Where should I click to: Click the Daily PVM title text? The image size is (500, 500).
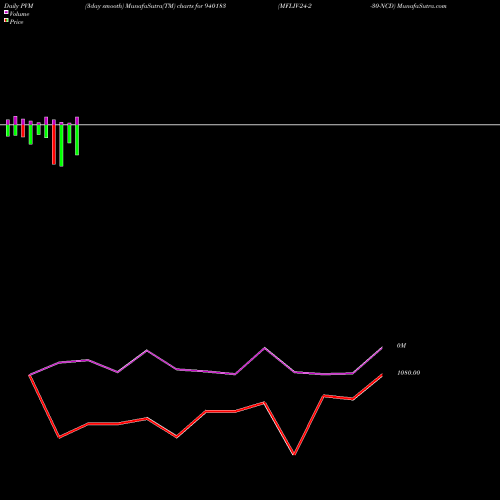pyautogui.click(x=19, y=6)
